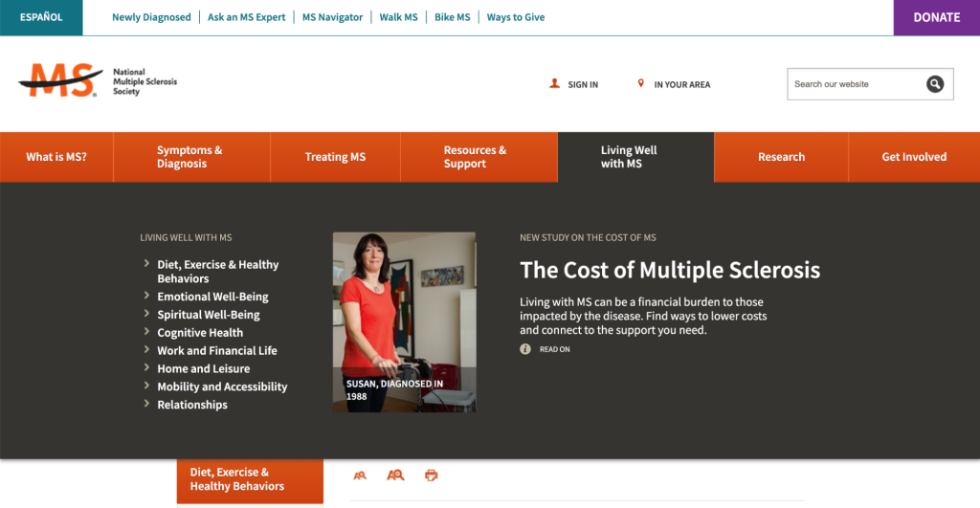Open the Bike MS link
Image resolution: width=980 pixels, height=508 pixels.
pos(452,17)
